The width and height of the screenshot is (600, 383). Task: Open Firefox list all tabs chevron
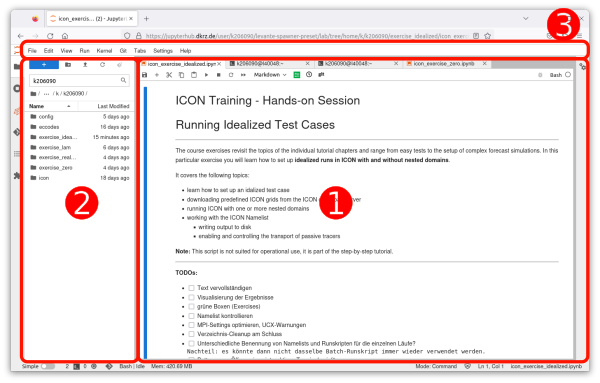point(526,18)
